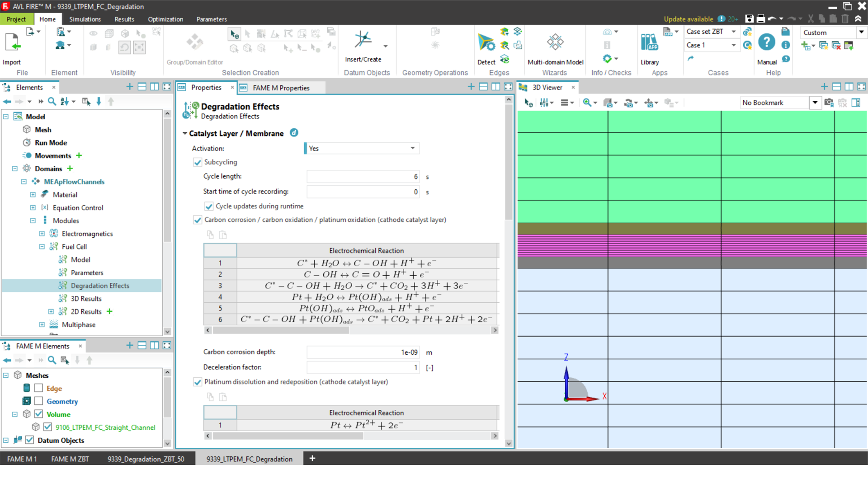Switch to the Simulations ribbon tab
This screenshot has width=868, height=488.
point(85,19)
